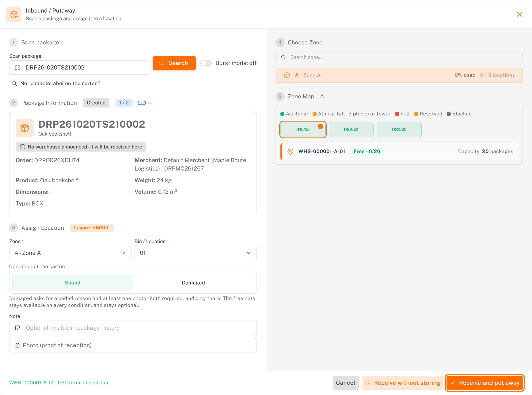Click the Created status badge
This screenshot has width=532, height=395.
pos(96,103)
